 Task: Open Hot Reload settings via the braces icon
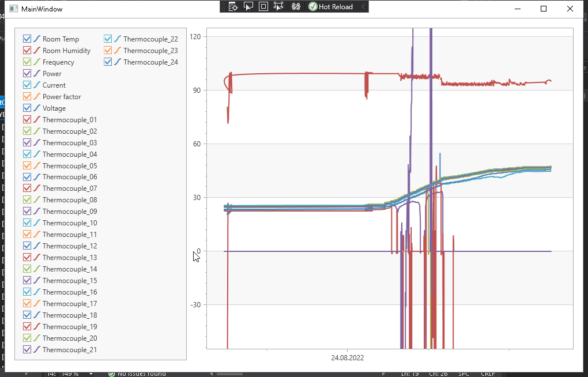[296, 6]
